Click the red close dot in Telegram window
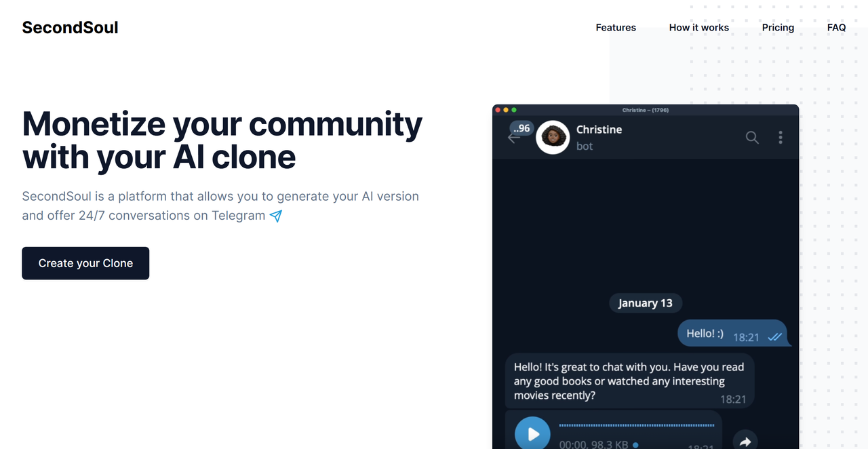Screen dimensions: 868x449 pos(498,110)
